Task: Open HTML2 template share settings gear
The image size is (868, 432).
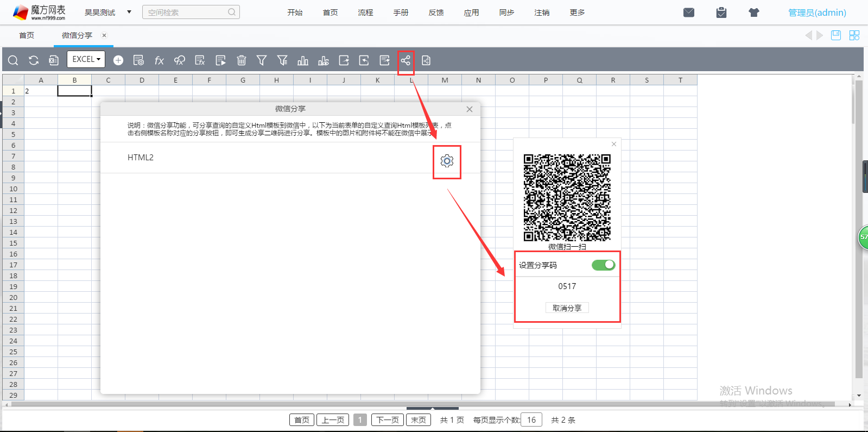Action: tap(447, 161)
